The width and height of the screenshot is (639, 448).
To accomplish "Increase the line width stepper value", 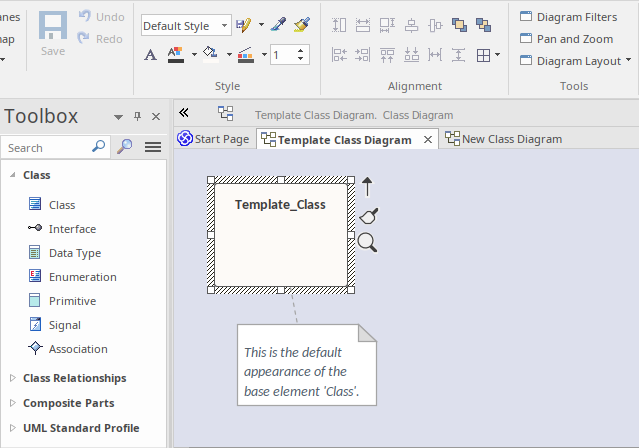I will coord(302,50).
